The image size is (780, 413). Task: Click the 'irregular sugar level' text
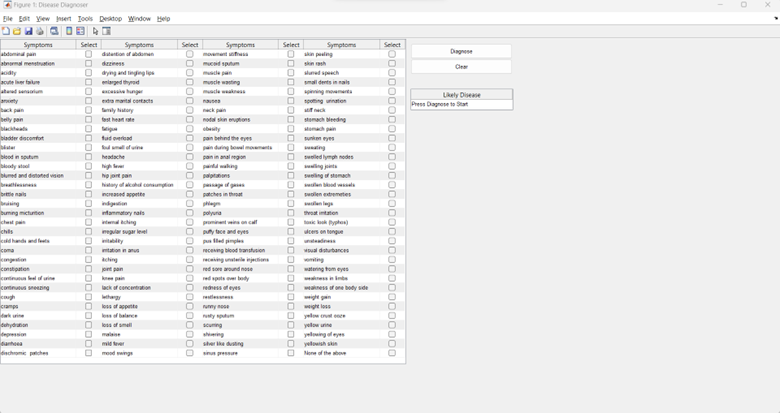124,232
